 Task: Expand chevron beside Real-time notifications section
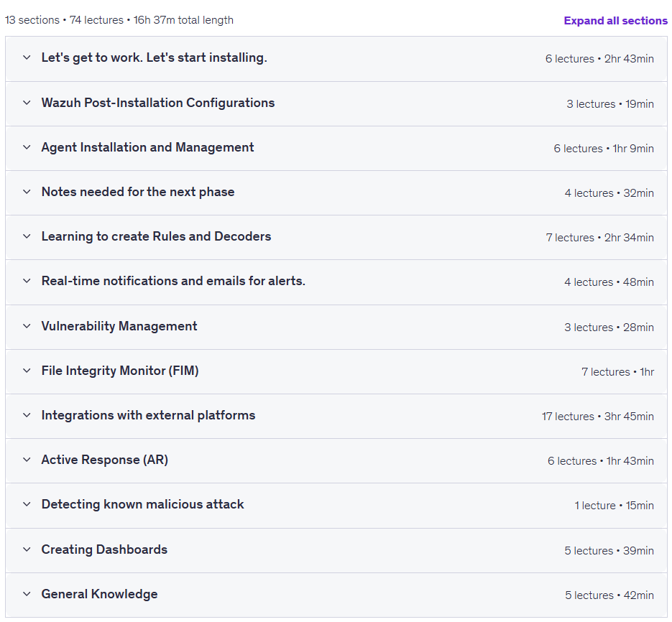27,281
